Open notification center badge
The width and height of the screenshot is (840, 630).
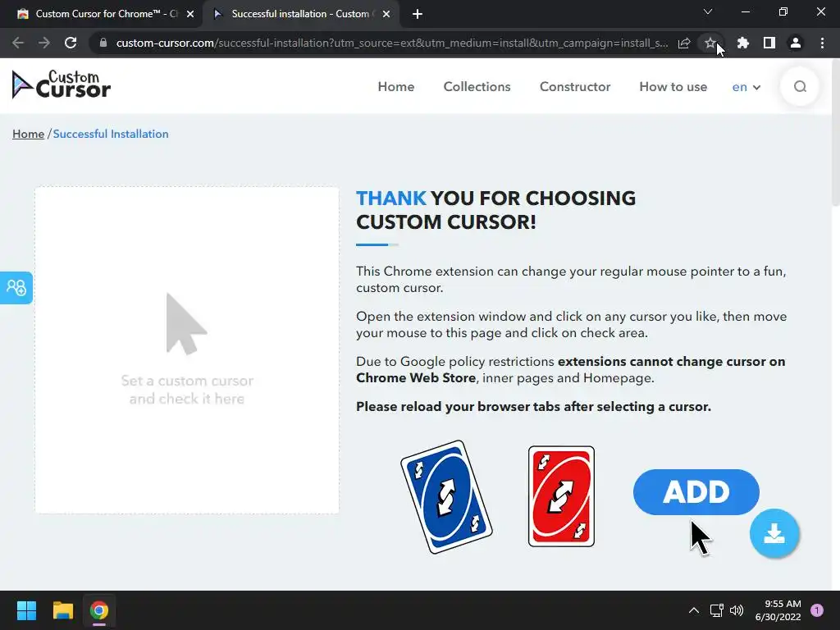point(817,610)
